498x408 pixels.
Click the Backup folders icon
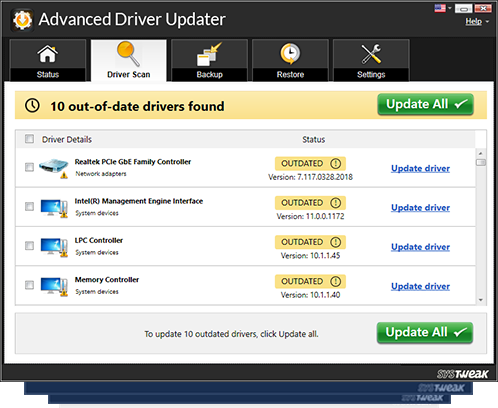point(209,54)
